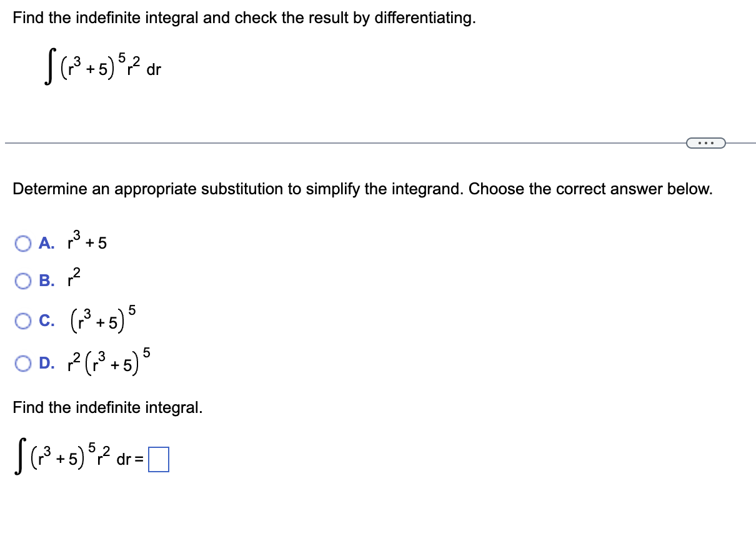Choose the substitution answer u = r³ + 5
This screenshot has height=536, width=756.
click(23, 243)
